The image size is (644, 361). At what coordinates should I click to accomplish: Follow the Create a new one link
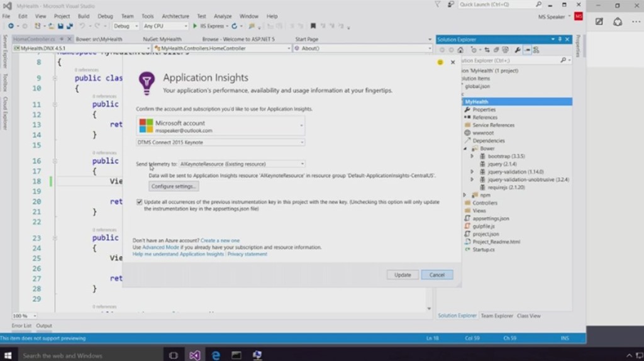click(x=220, y=240)
